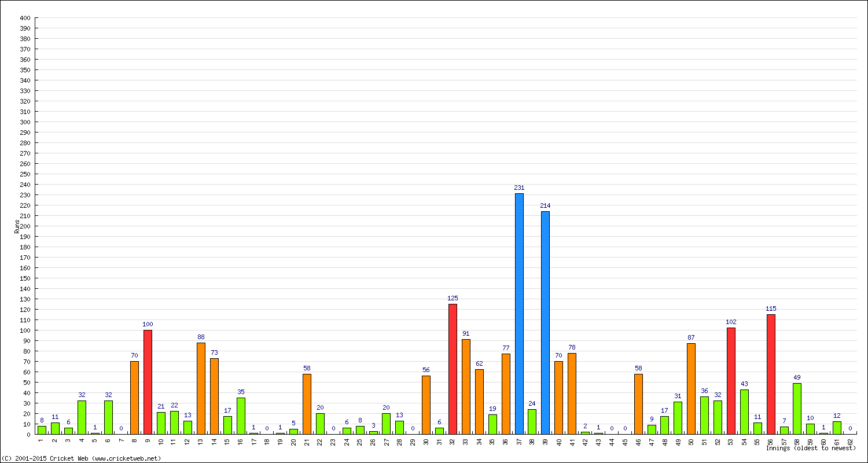868x463 pixels.
Task: Click the 231 value label above the bar
Action: tap(519, 188)
